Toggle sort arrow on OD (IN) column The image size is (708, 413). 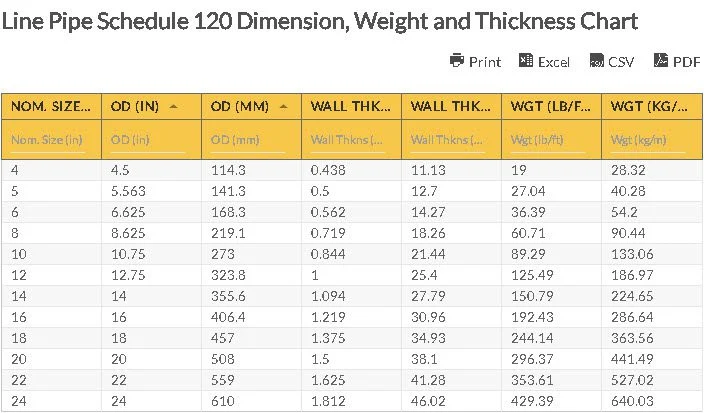174,106
